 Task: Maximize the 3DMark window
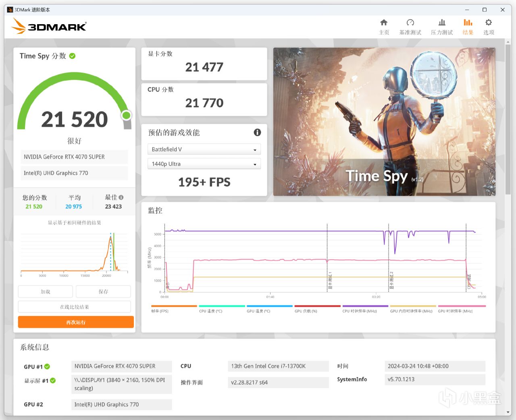[x=485, y=10]
